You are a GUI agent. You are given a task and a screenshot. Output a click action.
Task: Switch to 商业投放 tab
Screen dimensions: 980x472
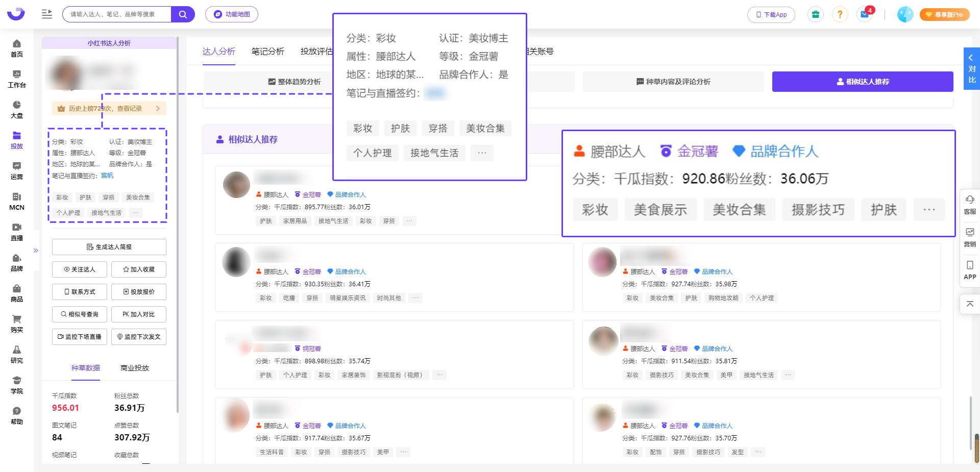[x=135, y=368]
